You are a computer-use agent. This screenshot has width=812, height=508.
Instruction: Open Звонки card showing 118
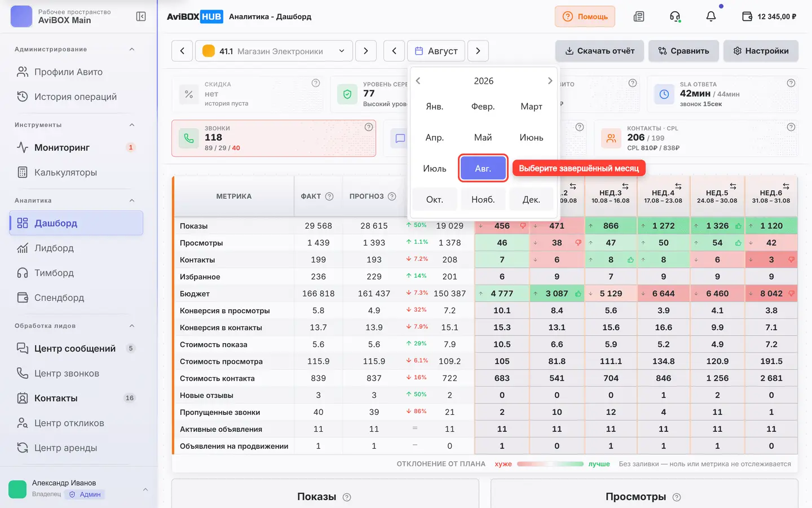point(273,138)
